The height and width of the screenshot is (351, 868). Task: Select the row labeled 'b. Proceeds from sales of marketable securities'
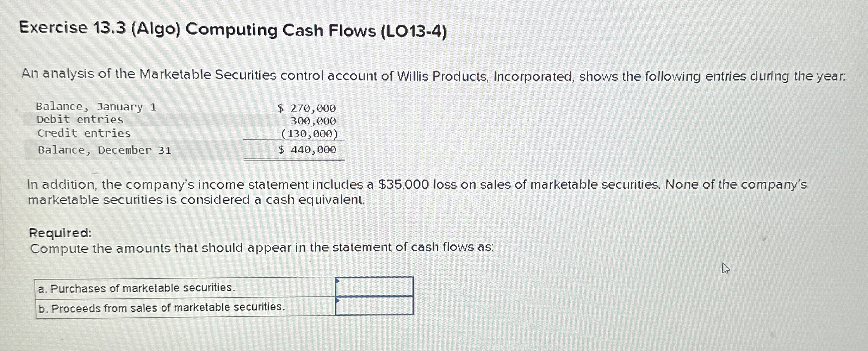160,308
